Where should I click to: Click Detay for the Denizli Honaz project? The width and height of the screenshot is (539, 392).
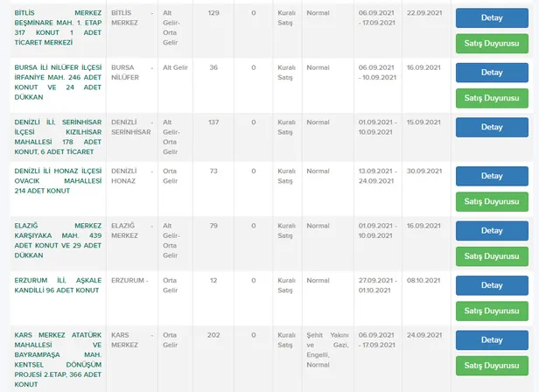tap(492, 176)
